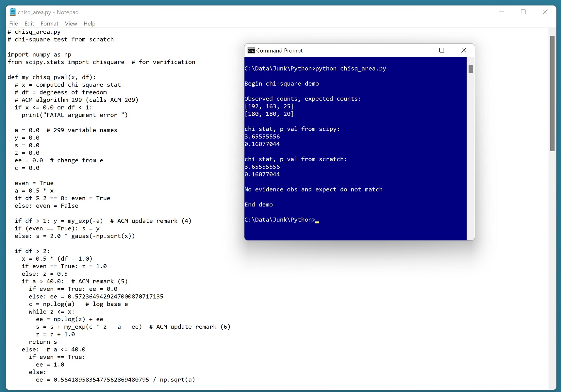Click Notepad scrollbar track below the thumb
The image size is (561, 392).
pyautogui.click(x=552, y=261)
